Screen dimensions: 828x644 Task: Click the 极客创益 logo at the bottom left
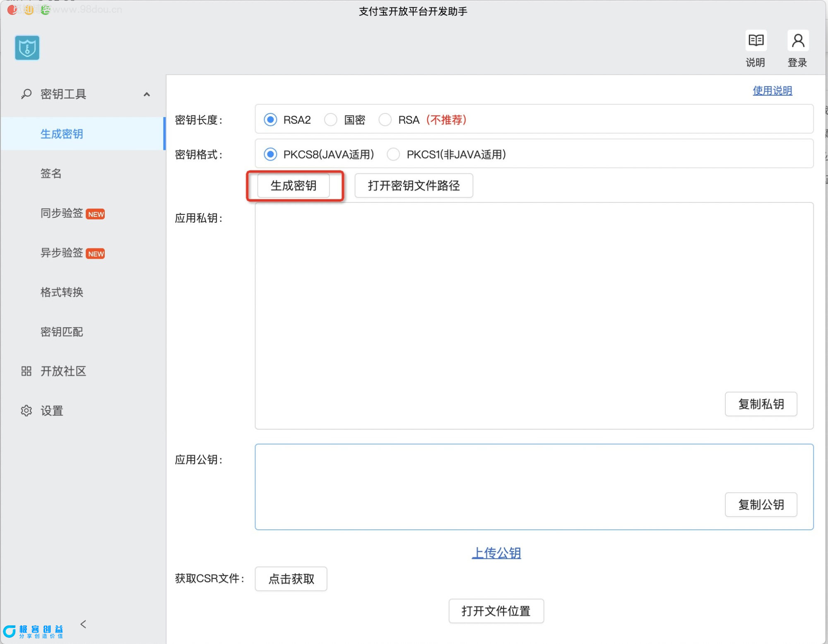tap(33, 631)
